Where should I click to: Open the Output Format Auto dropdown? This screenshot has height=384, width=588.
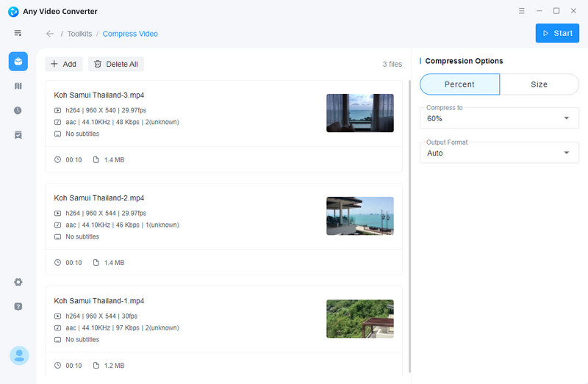point(499,153)
